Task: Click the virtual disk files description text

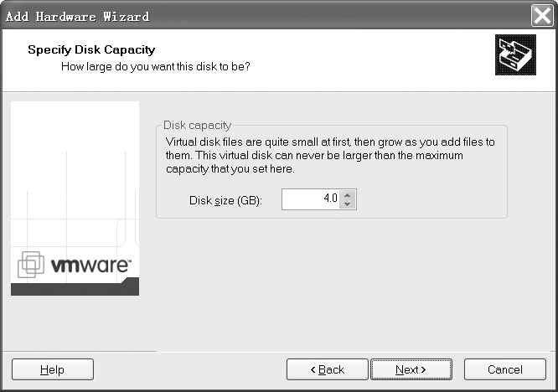Action: point(330,156)
